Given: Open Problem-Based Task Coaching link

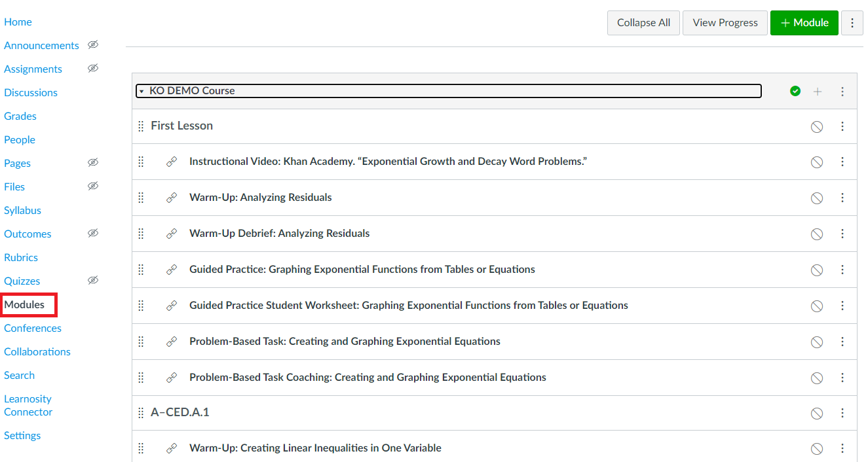Looking at the screenshot, I should (x=368, y=378).
